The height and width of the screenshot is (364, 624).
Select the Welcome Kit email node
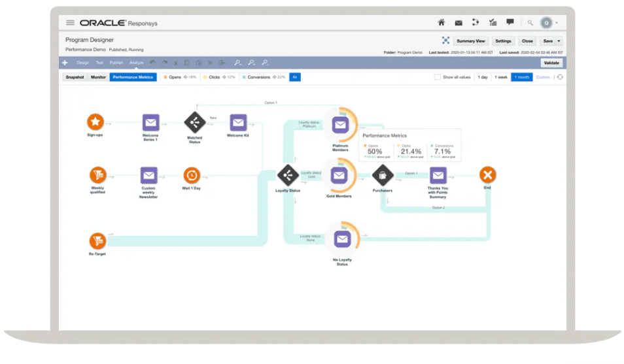(238, 122)
